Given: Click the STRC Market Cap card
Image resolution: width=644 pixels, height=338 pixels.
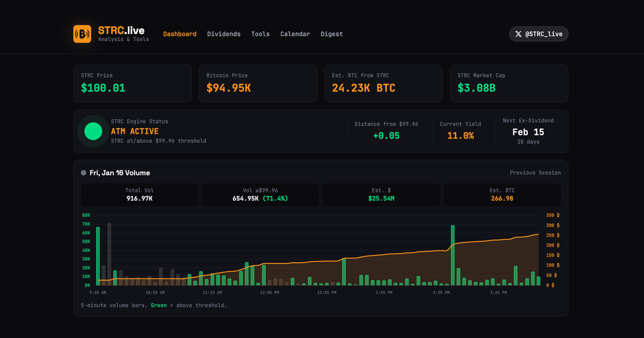Looking at the screenshot, I should (x=509, y=83).
